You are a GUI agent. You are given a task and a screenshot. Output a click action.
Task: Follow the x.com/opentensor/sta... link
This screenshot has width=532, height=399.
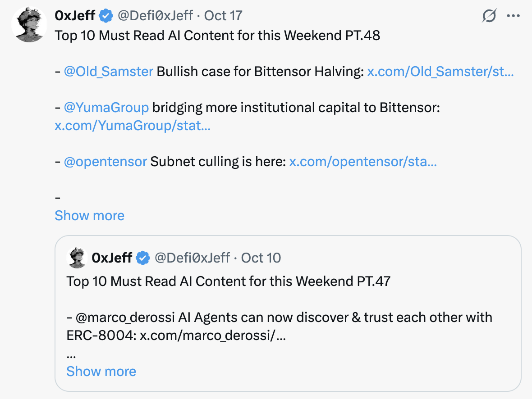pos(363,161)
